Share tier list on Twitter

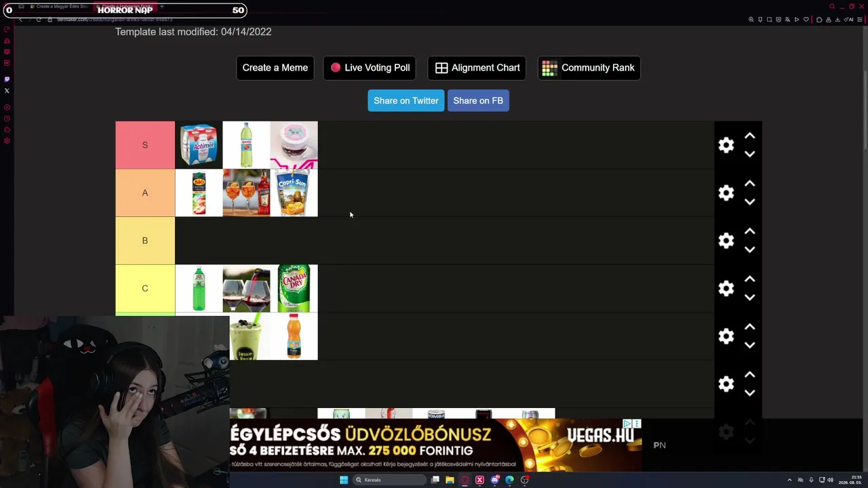click(x=406, y=100)
